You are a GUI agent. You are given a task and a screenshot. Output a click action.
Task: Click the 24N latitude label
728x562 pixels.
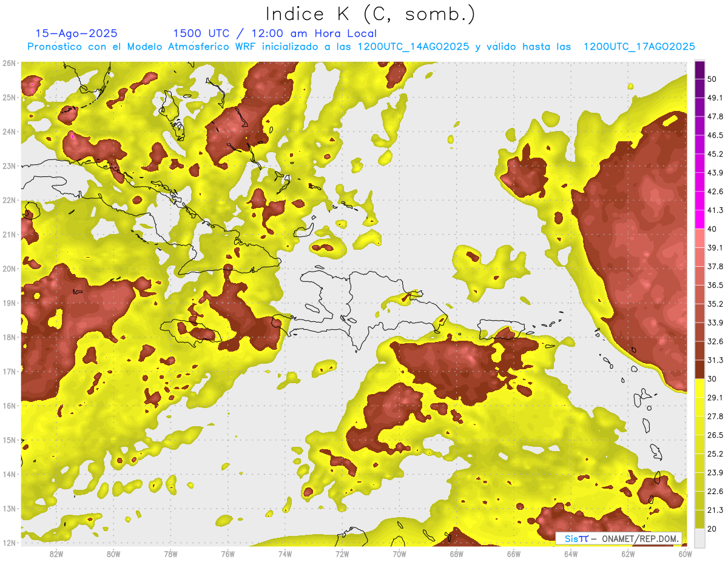pyautogui.click(x=9, y=132)
